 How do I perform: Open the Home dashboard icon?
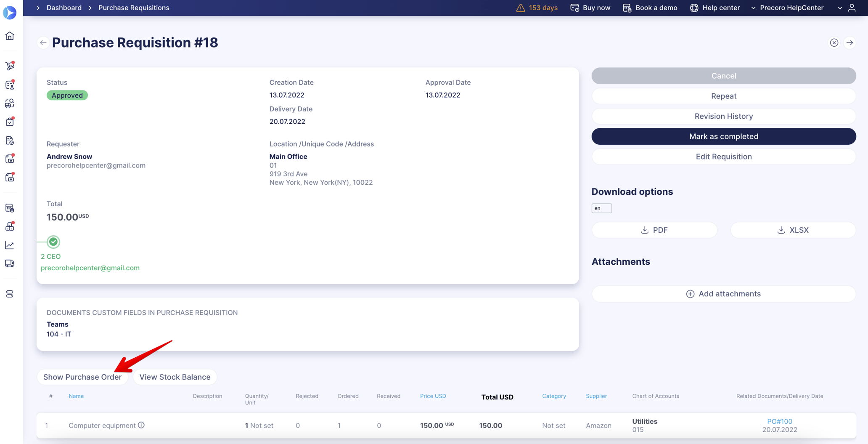point(10,36)
